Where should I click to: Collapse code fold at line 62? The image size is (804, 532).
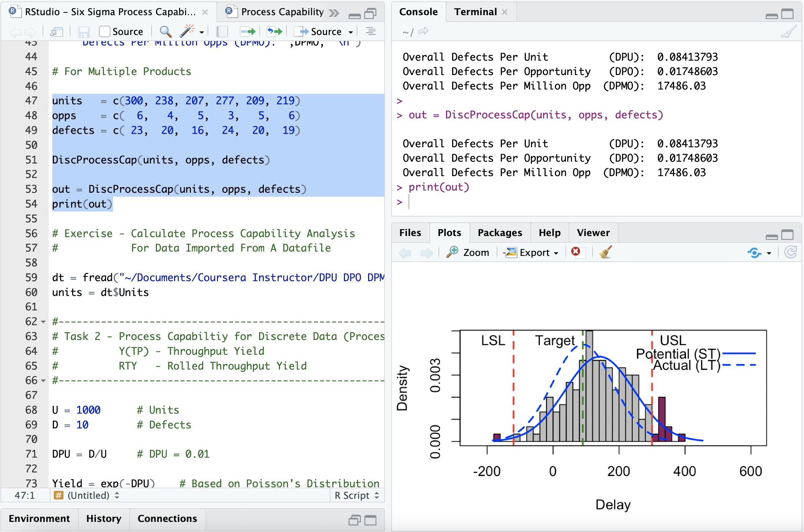[x=44, y=322]
